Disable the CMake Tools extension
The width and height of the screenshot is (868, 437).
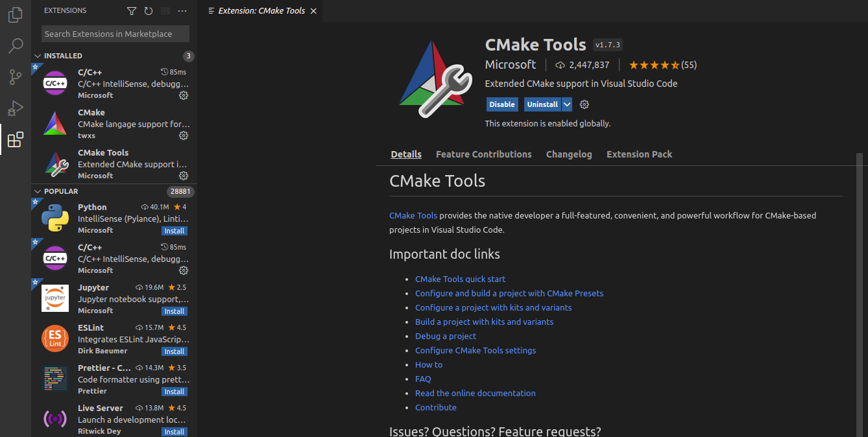(502, 104)
